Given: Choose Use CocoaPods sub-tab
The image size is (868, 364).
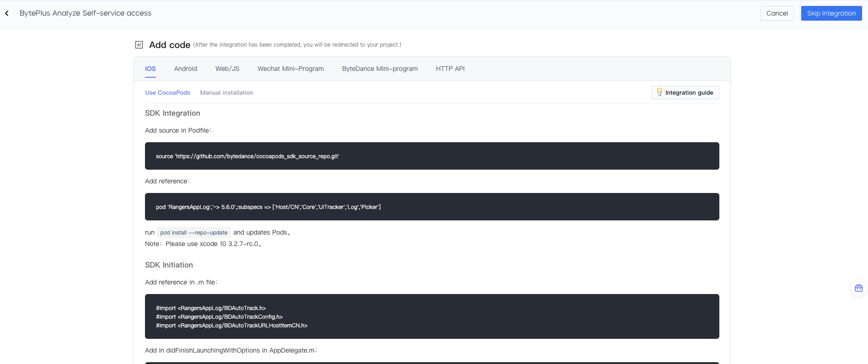Looking at the screenshot, I should tap(167, 92).
